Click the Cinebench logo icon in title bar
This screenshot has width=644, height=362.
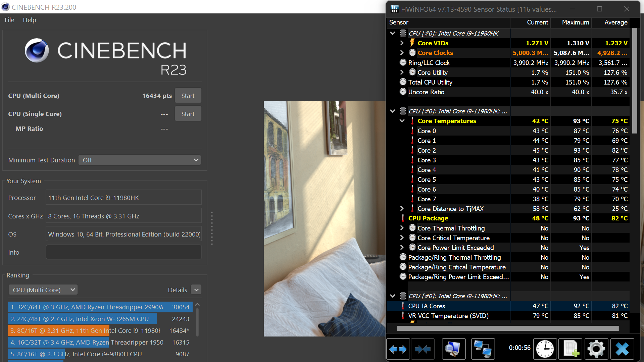(6, 7)
